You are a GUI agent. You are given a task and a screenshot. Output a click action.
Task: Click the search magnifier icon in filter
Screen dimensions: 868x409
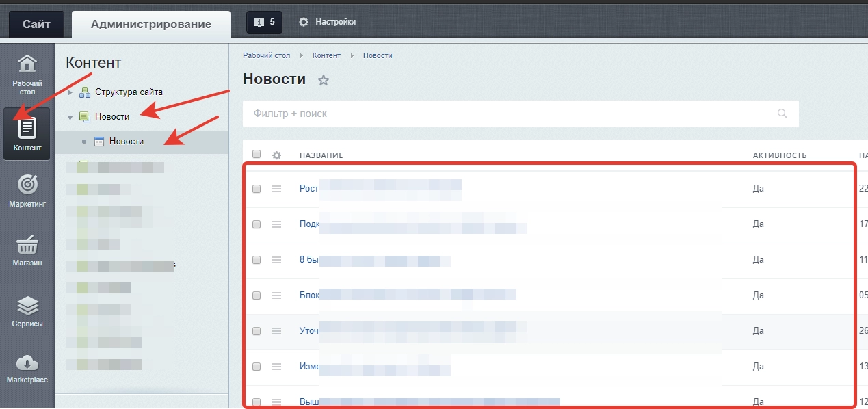tap(782, 114)
